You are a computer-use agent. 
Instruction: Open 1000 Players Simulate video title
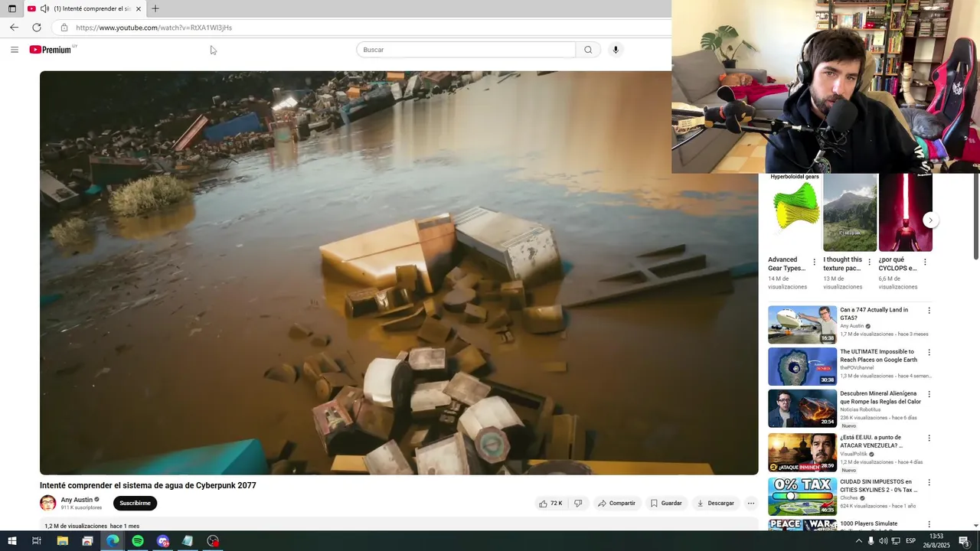click(868, 524)
